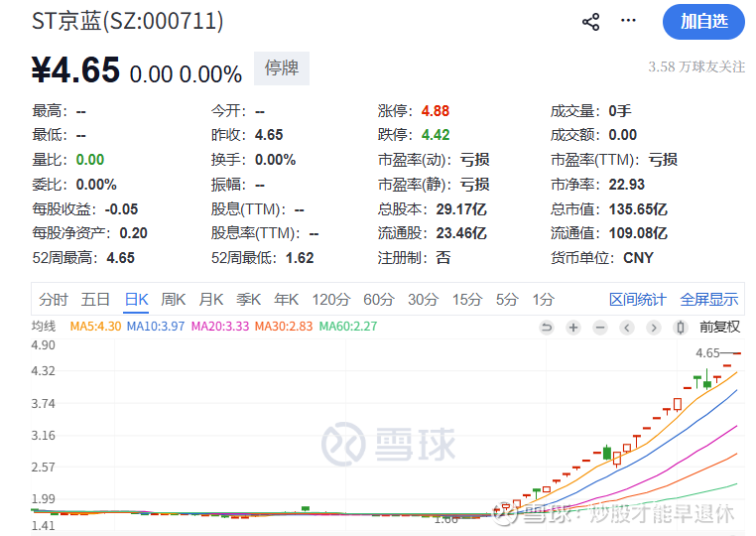The height and width of the screenshot is (536, 756).
Task: Zoom in chart with plus icon
Action: 573,328
